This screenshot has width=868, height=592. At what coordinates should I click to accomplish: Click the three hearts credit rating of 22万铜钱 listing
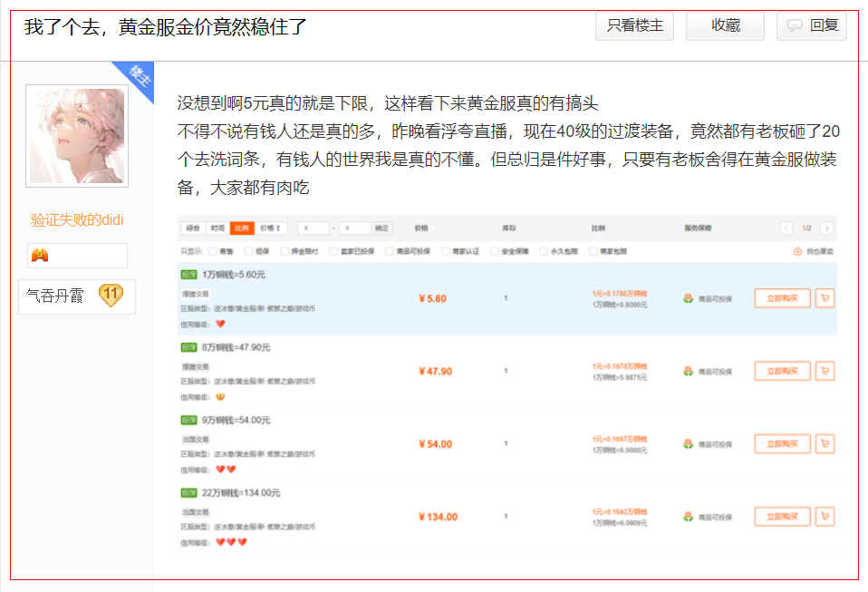[x=231, y=542]
